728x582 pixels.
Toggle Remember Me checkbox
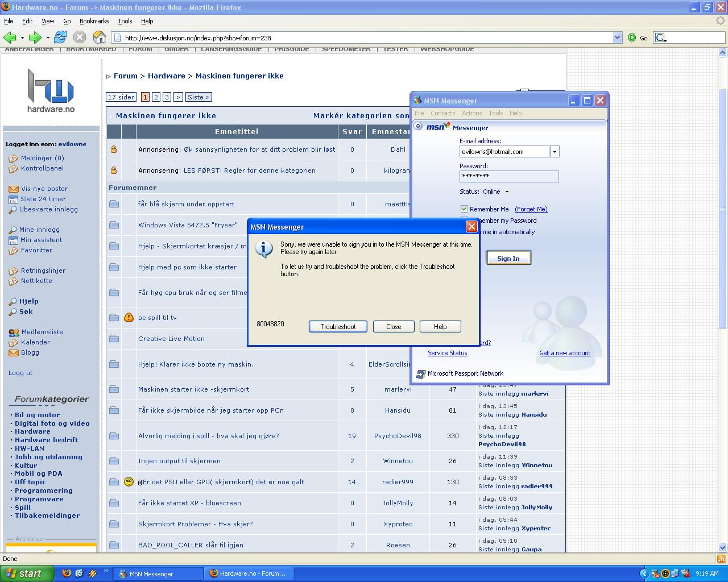(464, 209)
